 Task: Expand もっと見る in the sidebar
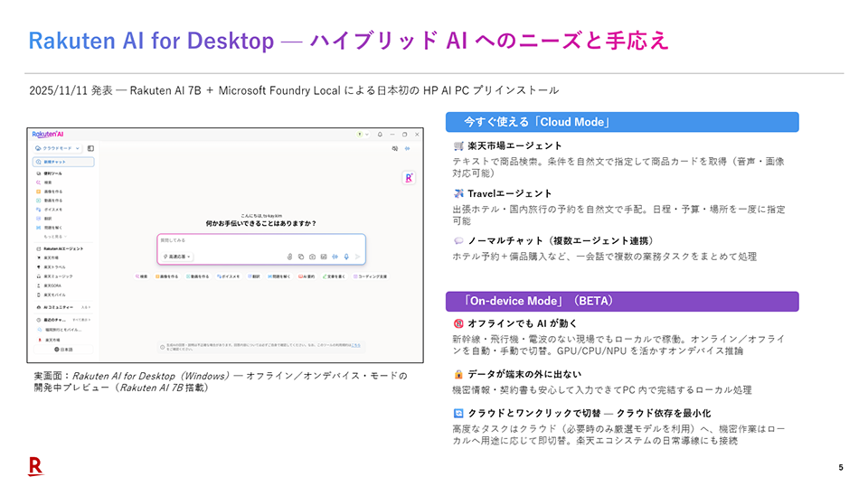click(x=55, y=236)
